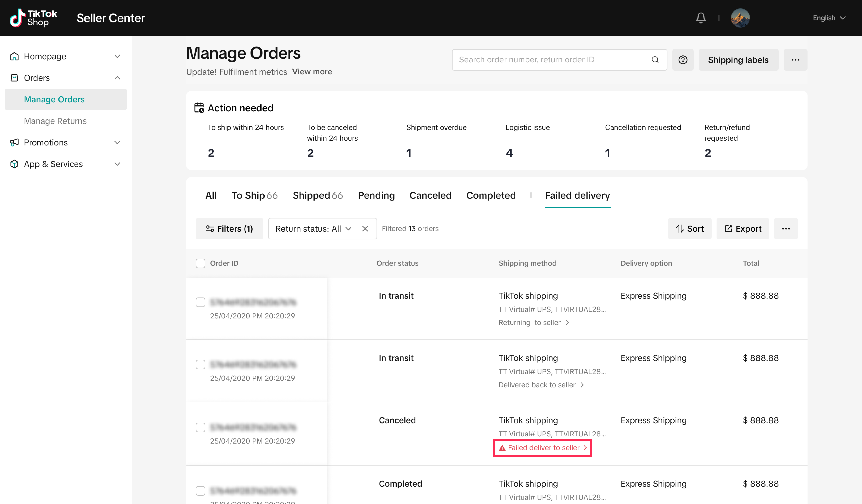
Task: Click the user profile avatar
Action: (x=740, y=18)
